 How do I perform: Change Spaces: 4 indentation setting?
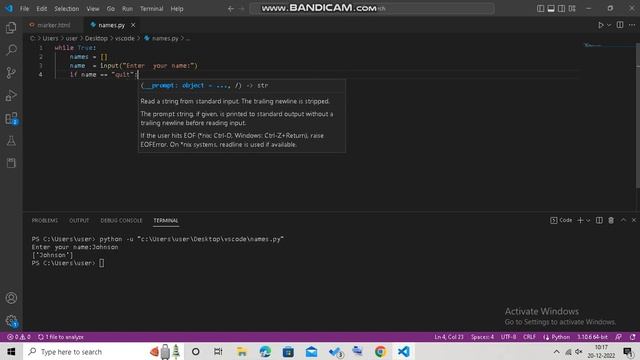point(482,337)
